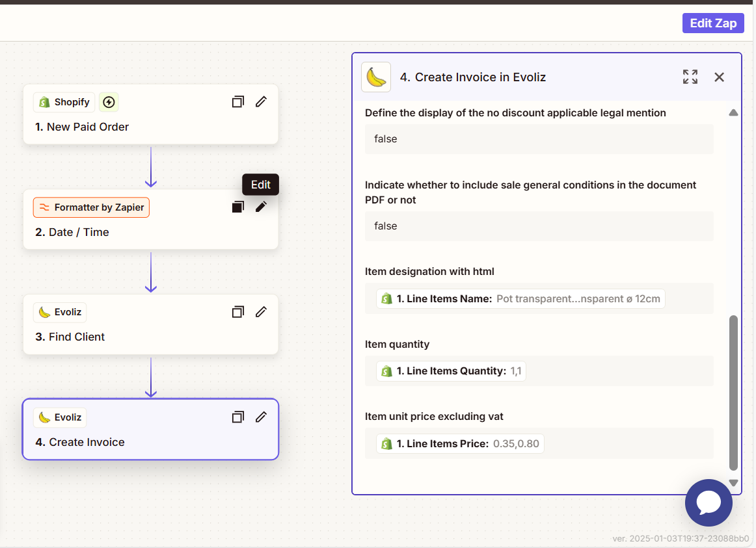Click the Shopify app badge
This screenshot has height=548, width=756.
pos(64,102)
